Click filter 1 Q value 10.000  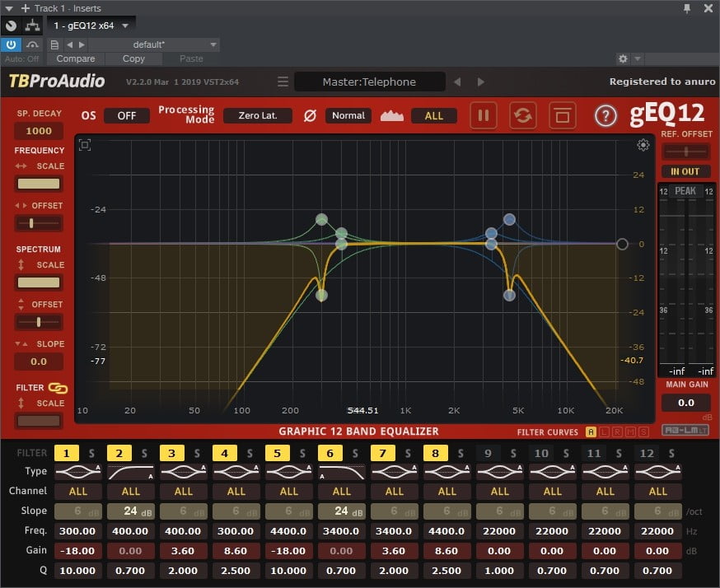78,571
